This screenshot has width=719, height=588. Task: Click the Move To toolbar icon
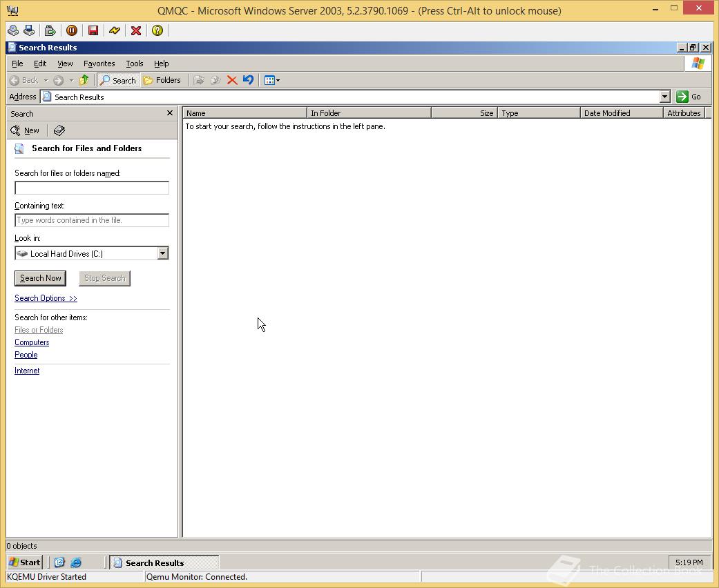pos(198,80)
